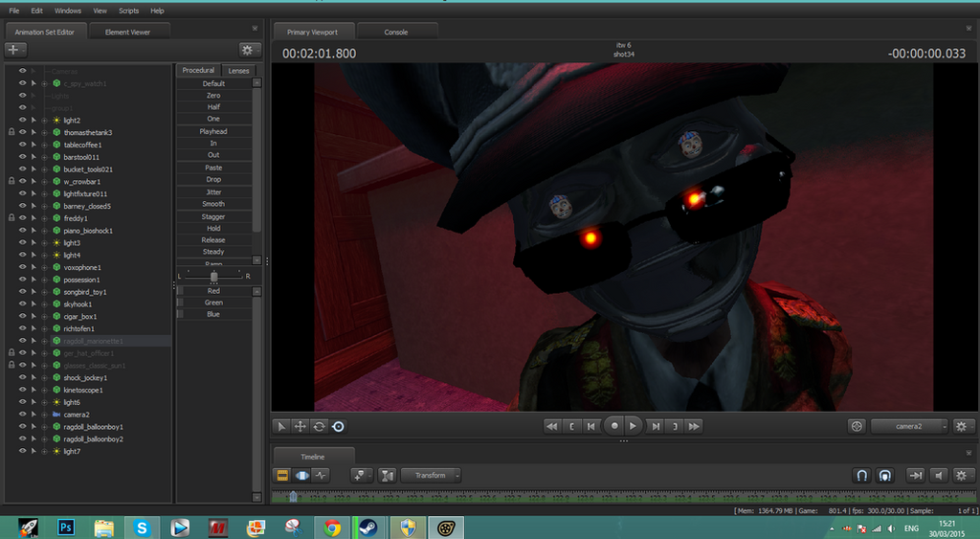
Task: Click the plus button to add animation set
Action: click(15, 50)
